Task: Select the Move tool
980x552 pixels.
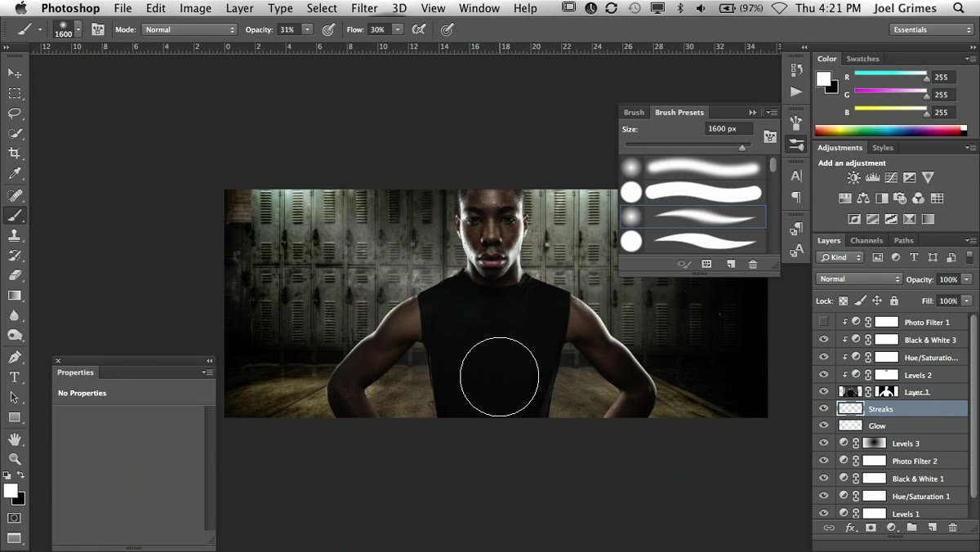Action: coord(15,73)
